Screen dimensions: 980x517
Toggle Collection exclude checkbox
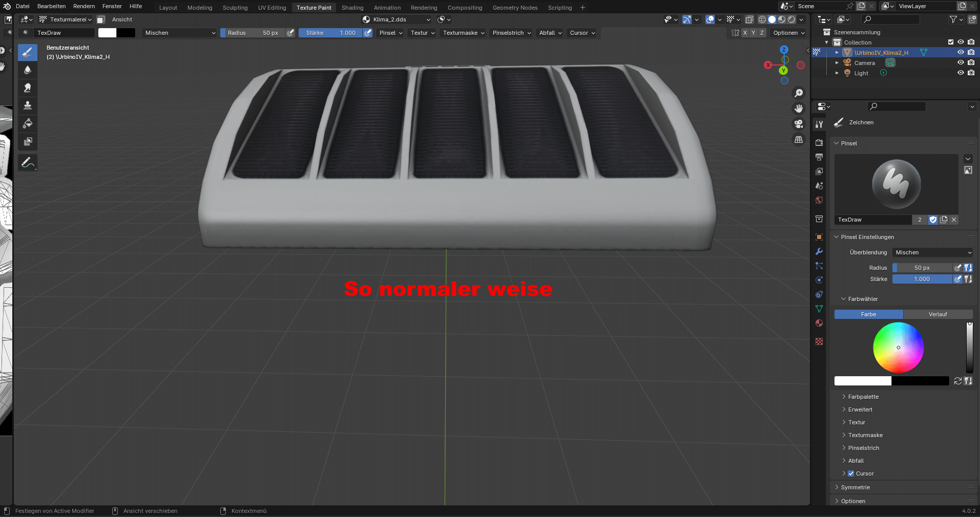coord(950,42)
